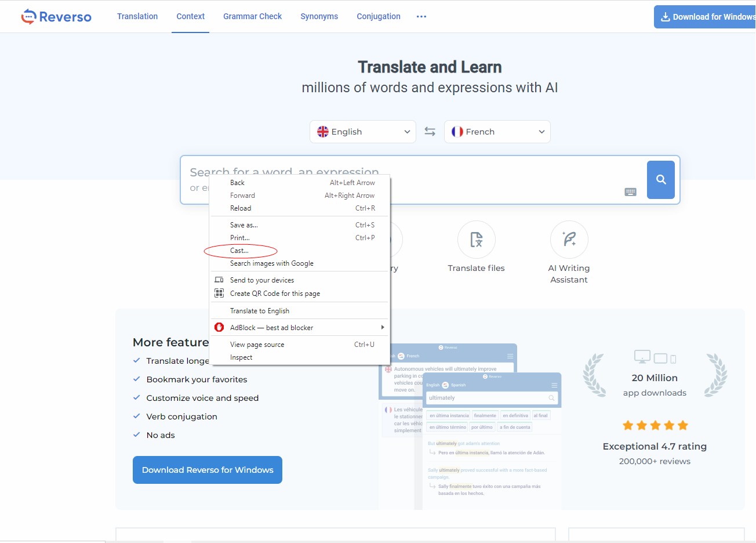Click the five-star rating icons
Viewport: 756px width, 543px height.
(655, 425)
